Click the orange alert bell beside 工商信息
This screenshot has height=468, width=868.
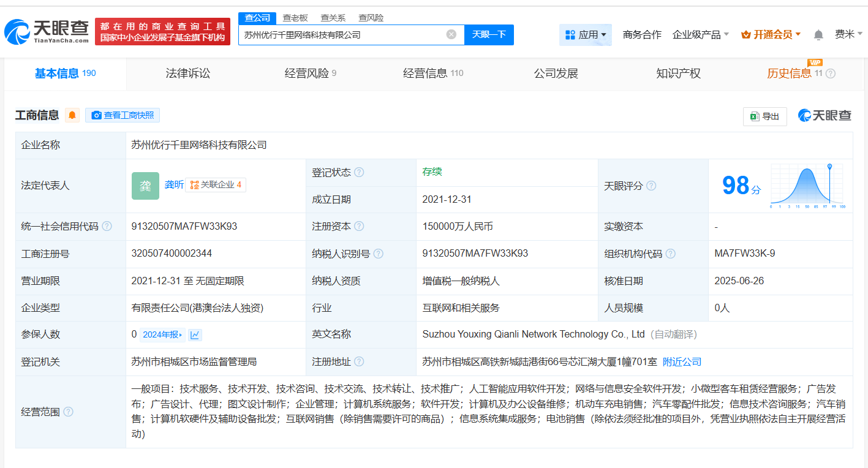(x=72, y=115)
